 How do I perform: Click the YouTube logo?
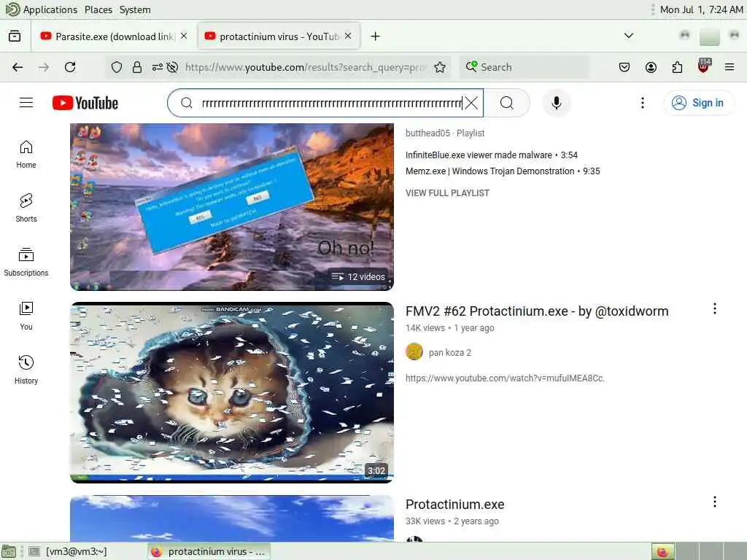click(x=85, y=103)
